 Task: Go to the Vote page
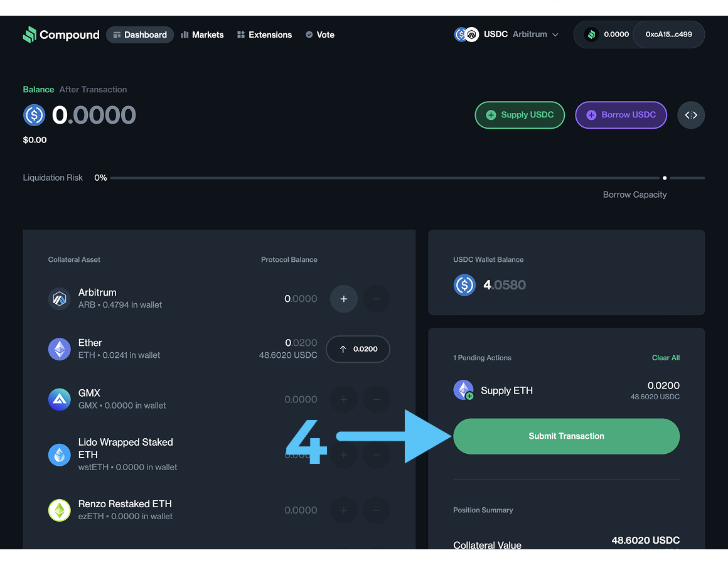tap(319, 35)
